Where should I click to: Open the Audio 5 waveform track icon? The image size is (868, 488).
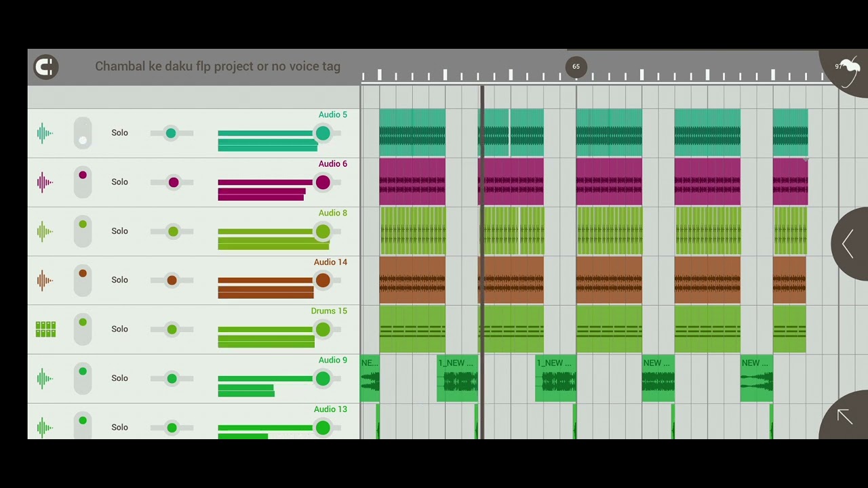coord(45,133)
